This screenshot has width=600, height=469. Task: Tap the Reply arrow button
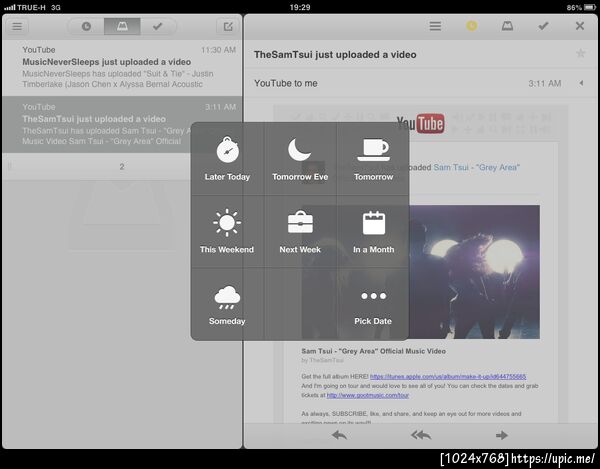pos(339,435)
